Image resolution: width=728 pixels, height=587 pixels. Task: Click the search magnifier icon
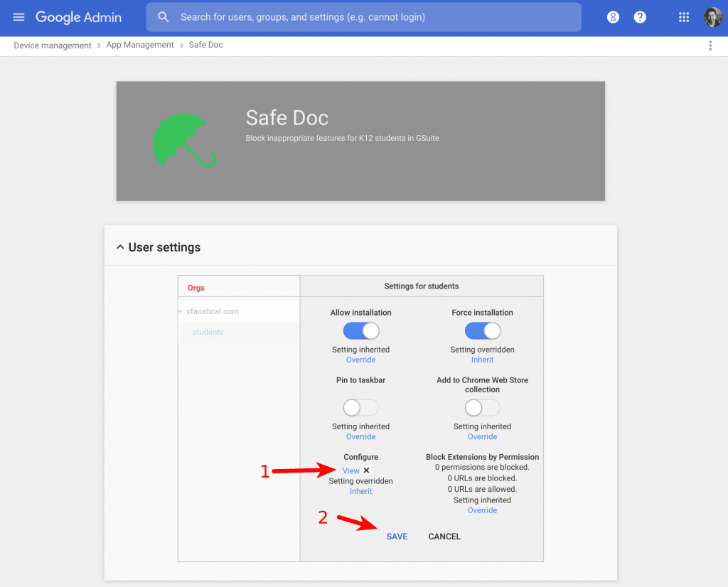click(x=163, y=17)
